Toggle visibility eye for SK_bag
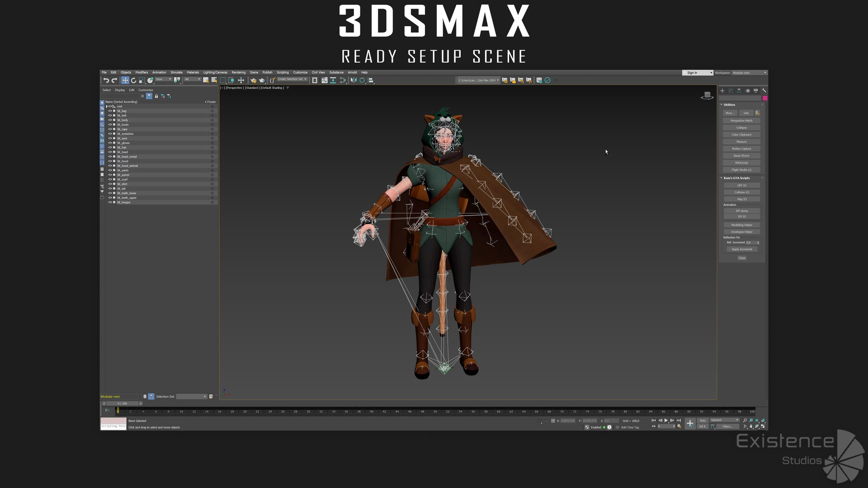 coord(110,111)
